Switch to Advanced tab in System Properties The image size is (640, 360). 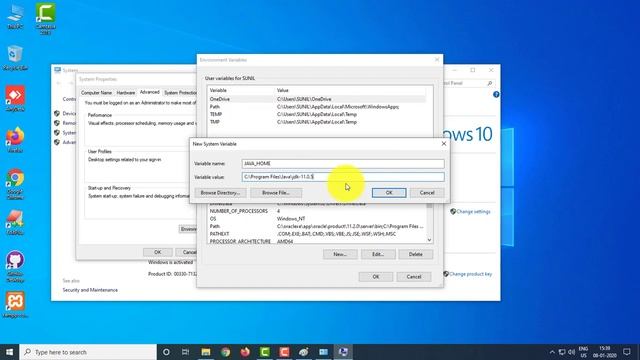coord(149,92)
